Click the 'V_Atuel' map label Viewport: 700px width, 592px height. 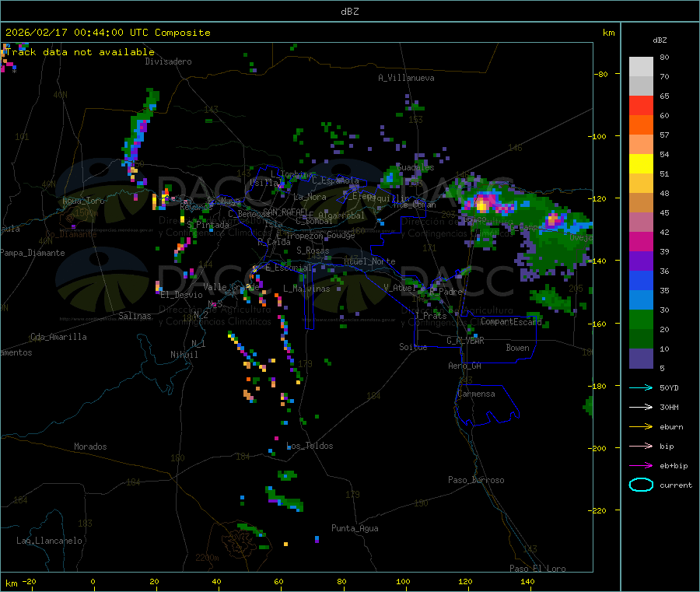point(400,288)
